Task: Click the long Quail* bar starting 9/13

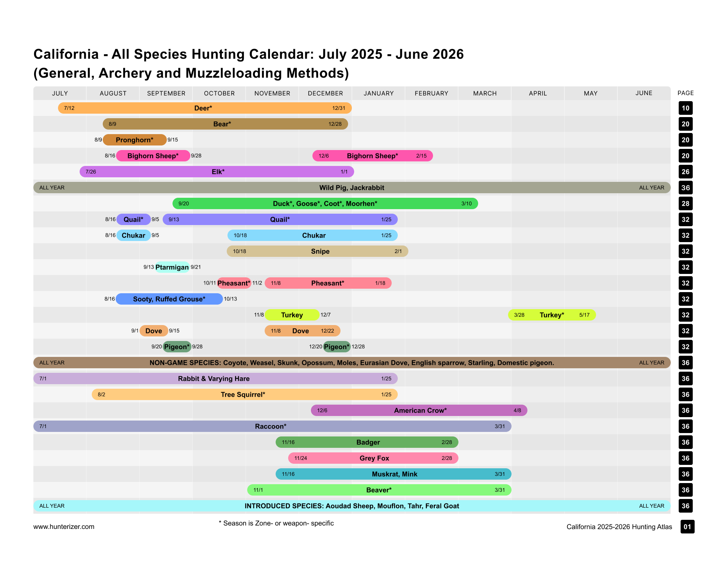Action: [x=280, y=219]
